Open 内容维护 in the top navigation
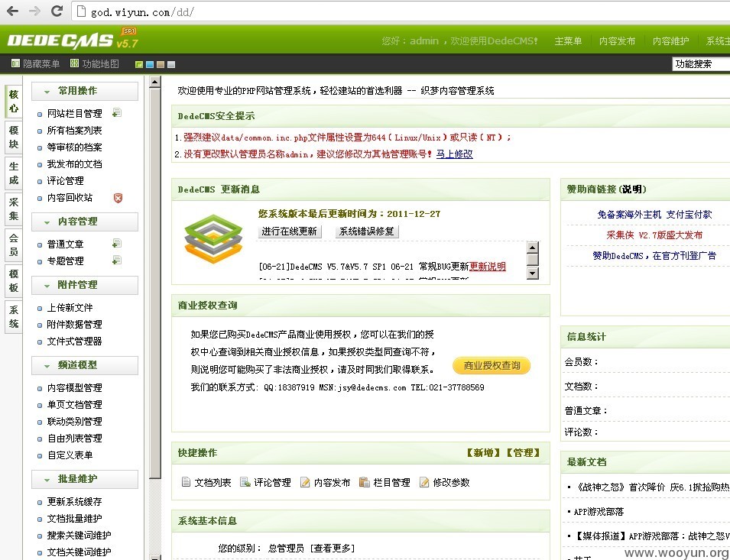 click(x=670, y=41)
